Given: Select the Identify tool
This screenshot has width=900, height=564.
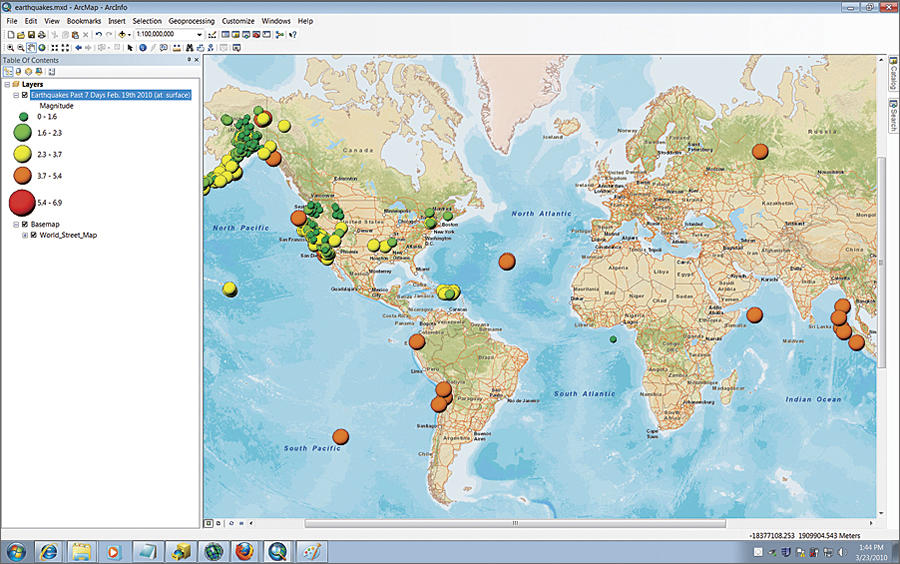Looking at the screenshot, I should pos(142,47).
